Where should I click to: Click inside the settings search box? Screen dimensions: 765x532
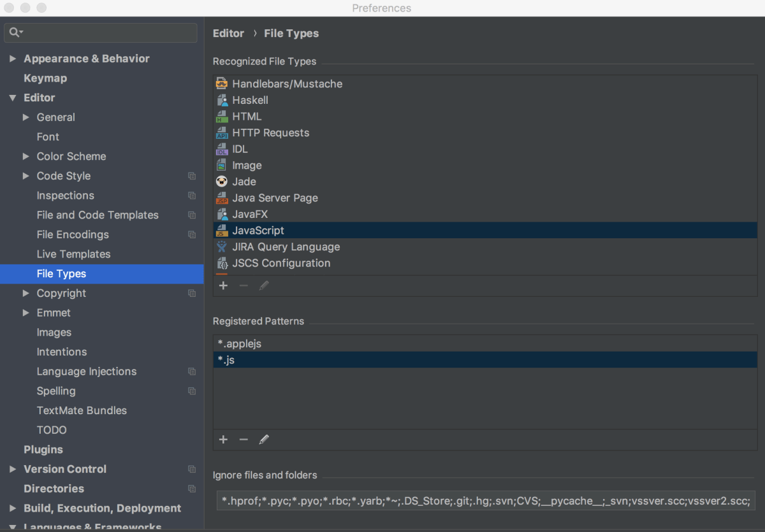click(x=102, y=31)
